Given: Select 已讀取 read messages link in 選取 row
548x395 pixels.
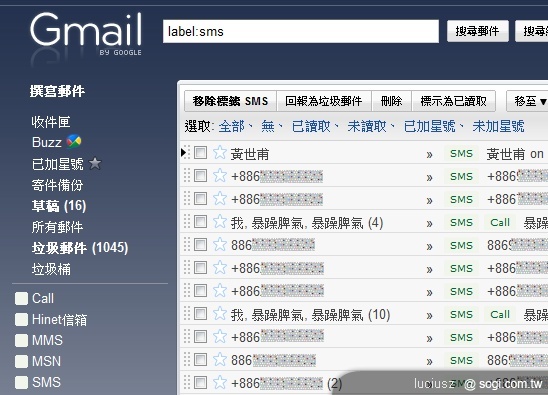Looking at the screenshot, I should coord(311,126).
